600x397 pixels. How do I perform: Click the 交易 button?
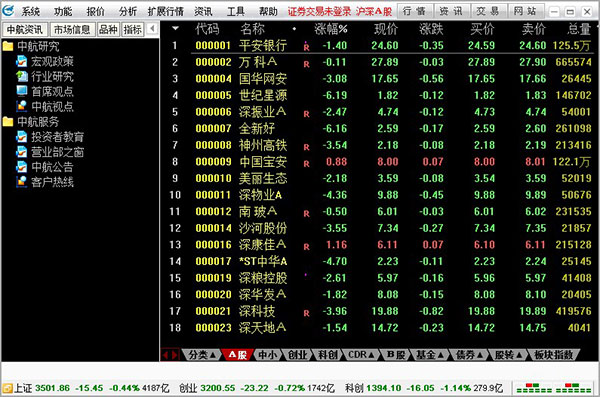(488, 11)
